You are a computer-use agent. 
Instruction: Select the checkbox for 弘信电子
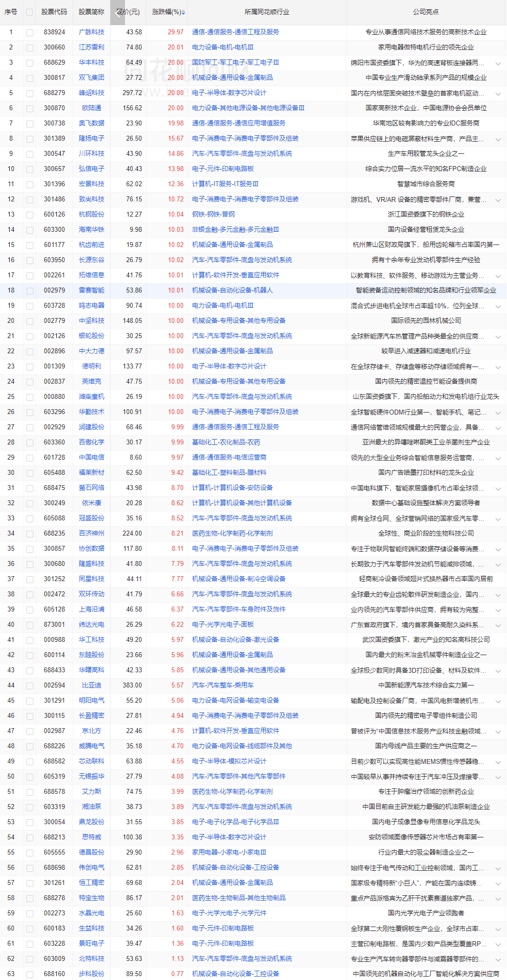[30, 169]
